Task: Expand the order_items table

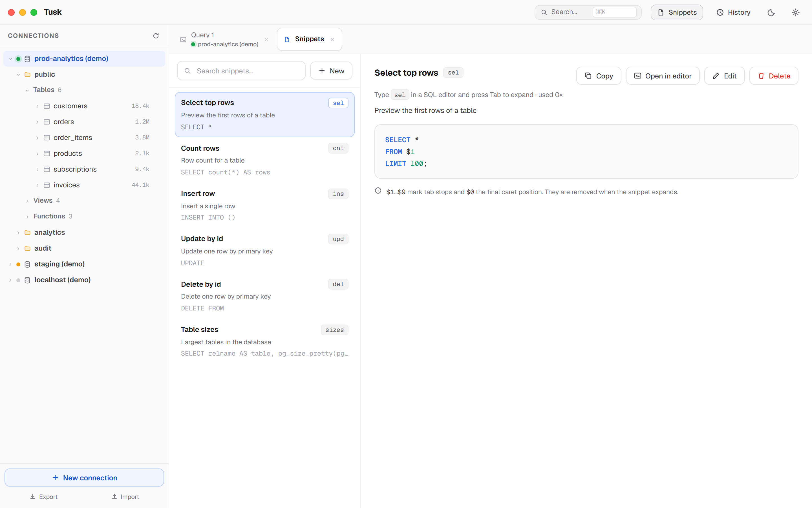Action: pos(37,138)
